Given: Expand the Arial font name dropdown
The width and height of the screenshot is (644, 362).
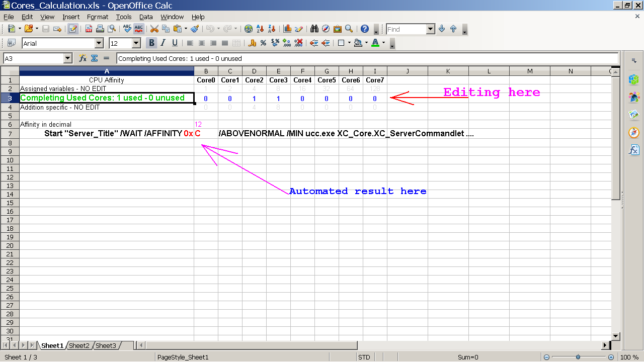Looking at the screenshot, I should [x=99, y=44].
